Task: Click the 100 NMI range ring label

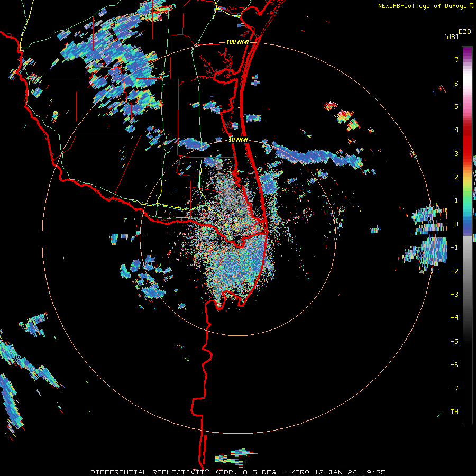Action: [x=237, y=42]
